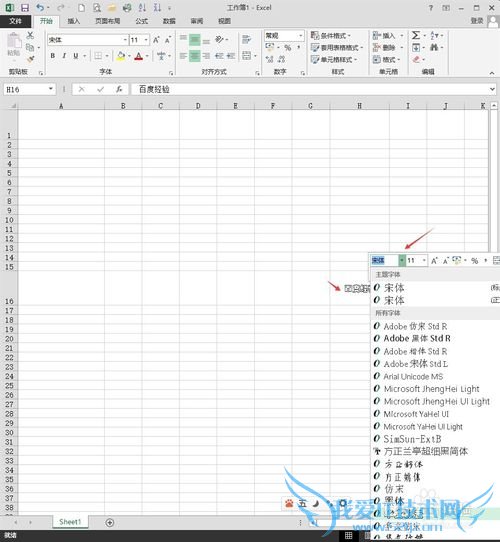Open the 条件格式 dropdown
The height and width of the screenshot is (542, 500).
click(x=331, y=35)
